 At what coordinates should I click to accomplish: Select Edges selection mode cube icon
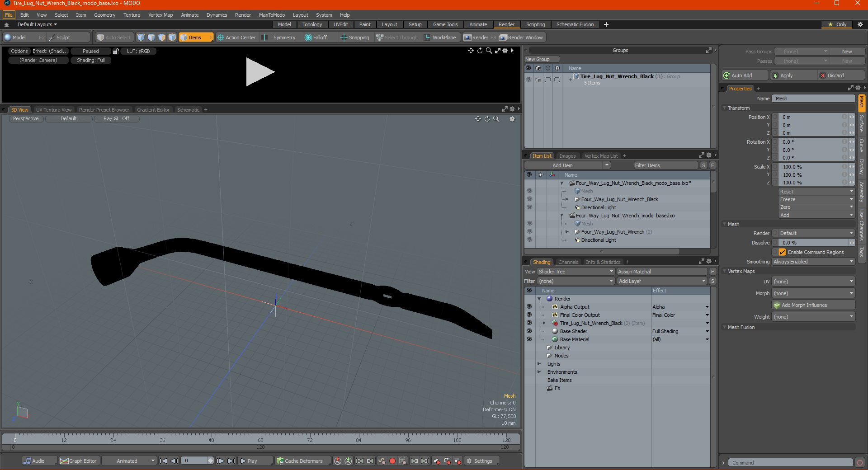point(151,38)
